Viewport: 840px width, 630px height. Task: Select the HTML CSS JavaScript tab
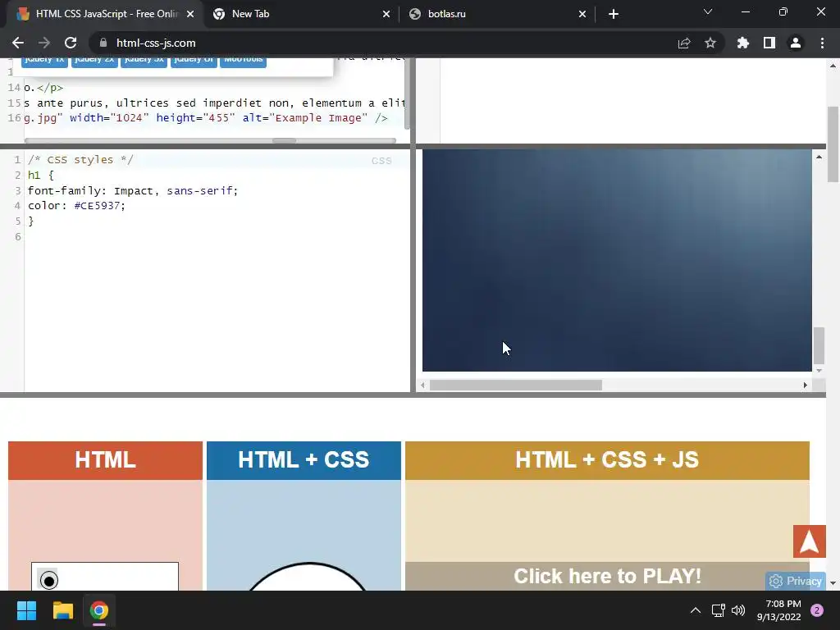(104, 14)
